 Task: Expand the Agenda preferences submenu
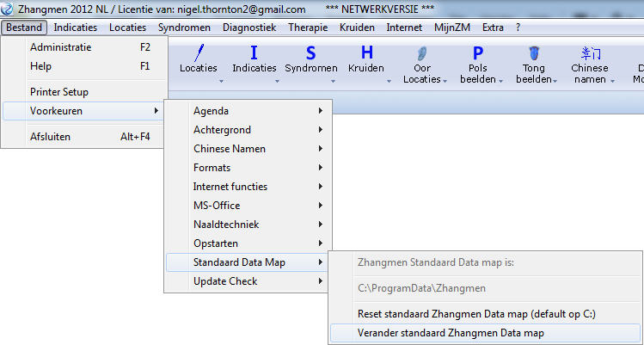[246, 111]
